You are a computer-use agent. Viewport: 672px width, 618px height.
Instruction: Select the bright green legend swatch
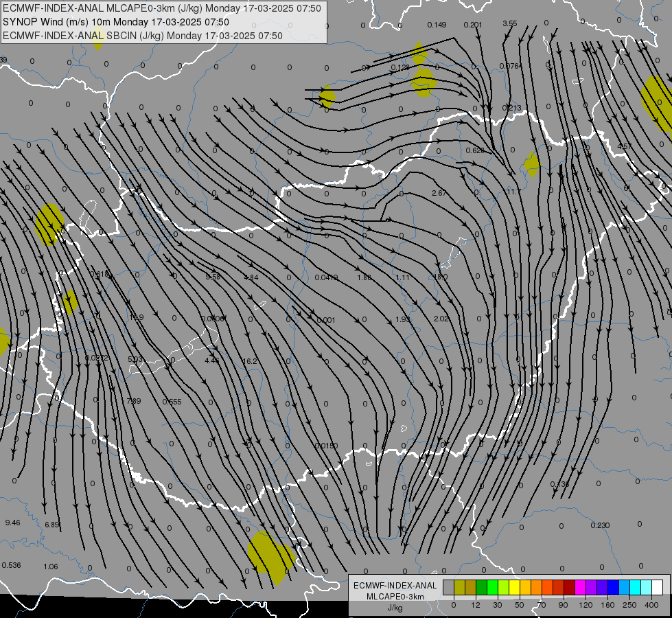click(x=492, y=587)
